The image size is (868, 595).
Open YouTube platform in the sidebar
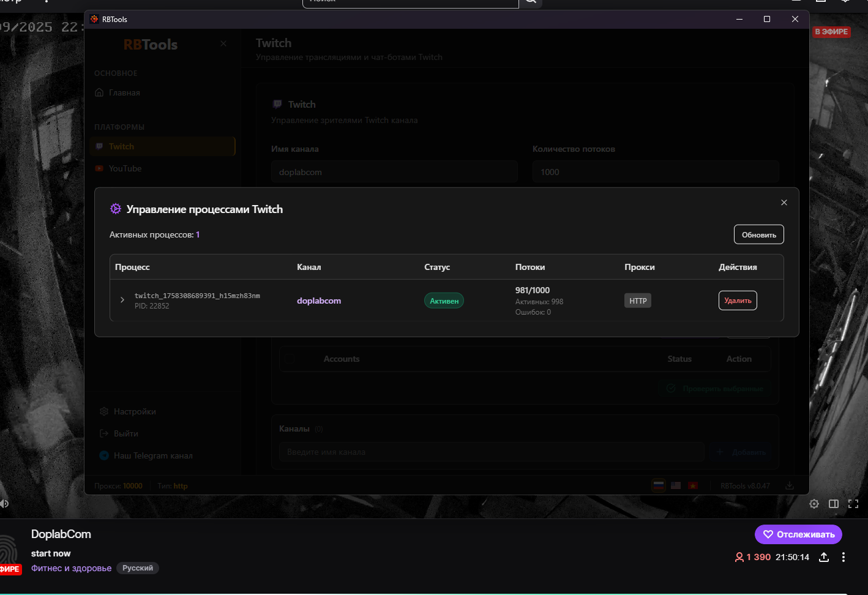pos(125,168)
